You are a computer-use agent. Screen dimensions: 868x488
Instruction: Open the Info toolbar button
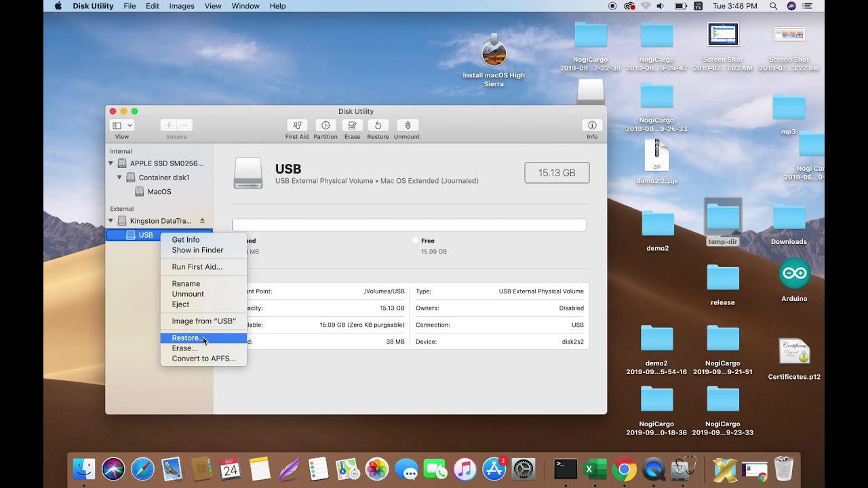coord(592,125)
